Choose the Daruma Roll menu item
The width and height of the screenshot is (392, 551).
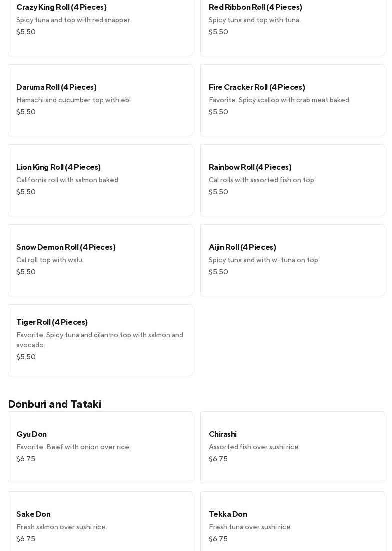100,100
